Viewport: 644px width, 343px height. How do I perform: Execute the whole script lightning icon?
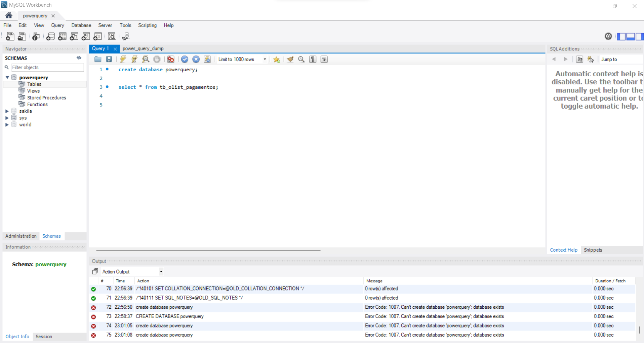[x=123, y=59]
